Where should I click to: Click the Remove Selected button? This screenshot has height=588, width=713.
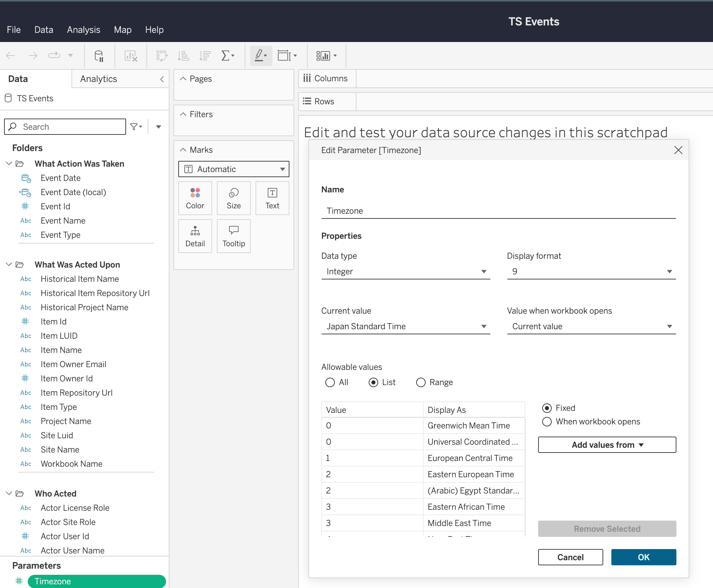[607, 529]
